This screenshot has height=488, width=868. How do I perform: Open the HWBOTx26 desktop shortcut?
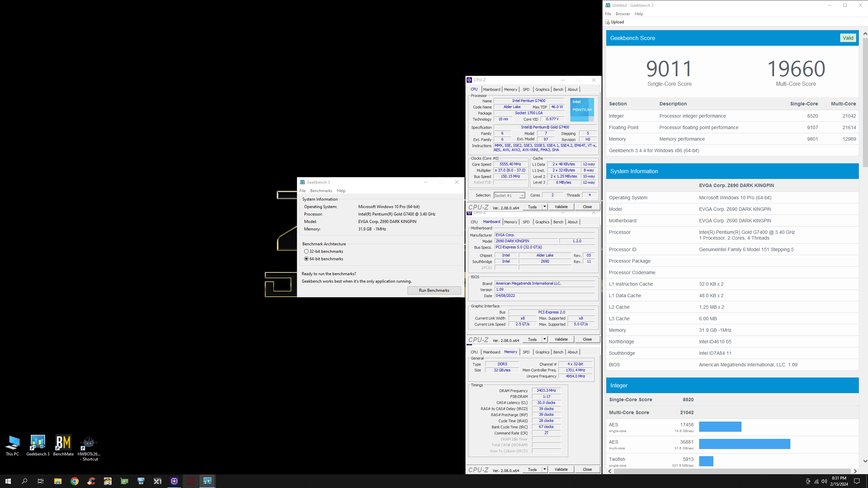89,448
